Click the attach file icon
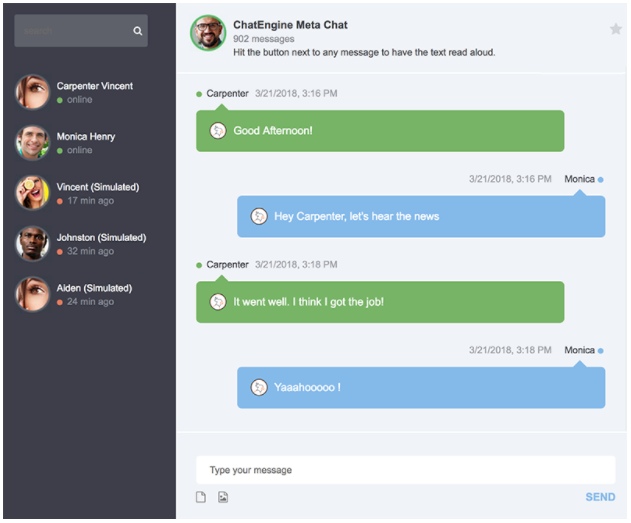631x523 pixels. point(201,497)
